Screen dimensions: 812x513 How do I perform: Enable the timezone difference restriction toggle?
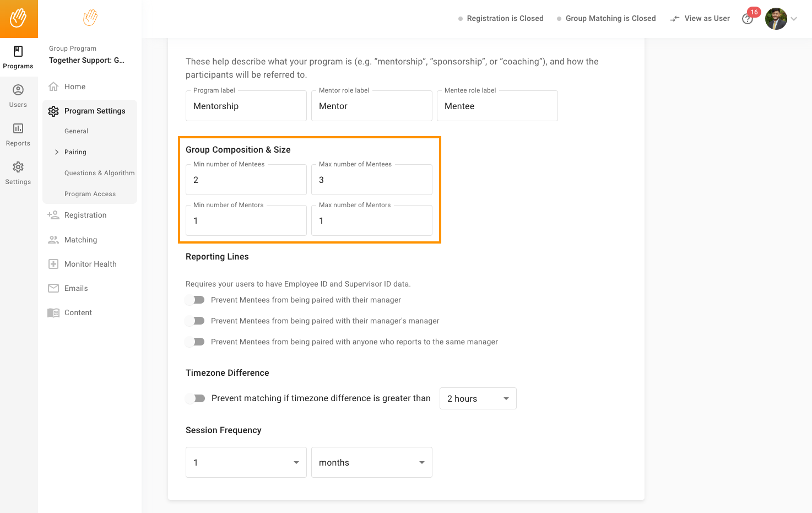click(195, 398)
